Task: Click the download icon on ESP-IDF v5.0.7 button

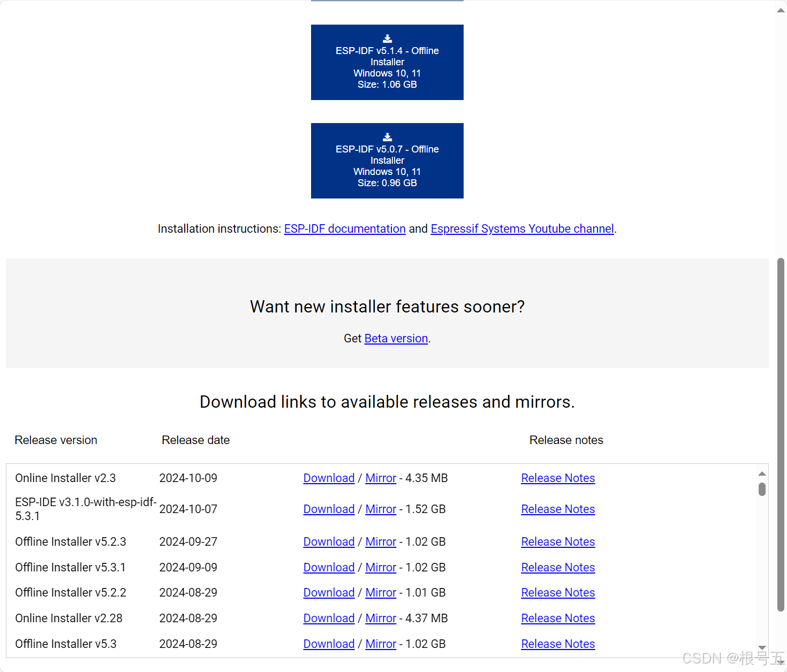Action: tap(387, 136)
